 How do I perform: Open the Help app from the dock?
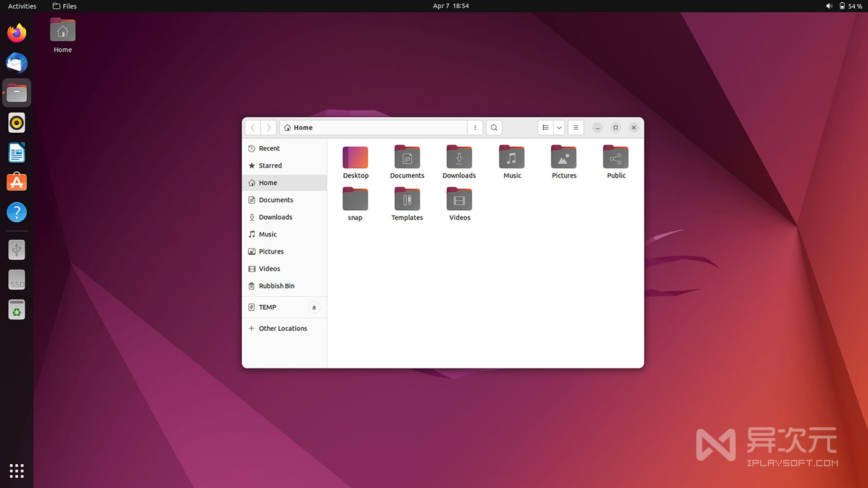click(x=16, y=211)
